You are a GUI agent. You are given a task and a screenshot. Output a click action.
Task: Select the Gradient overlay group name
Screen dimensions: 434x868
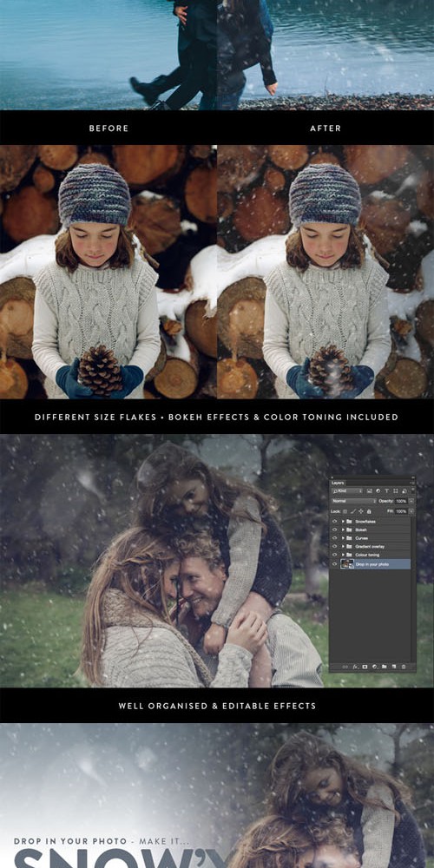[370, 546]
